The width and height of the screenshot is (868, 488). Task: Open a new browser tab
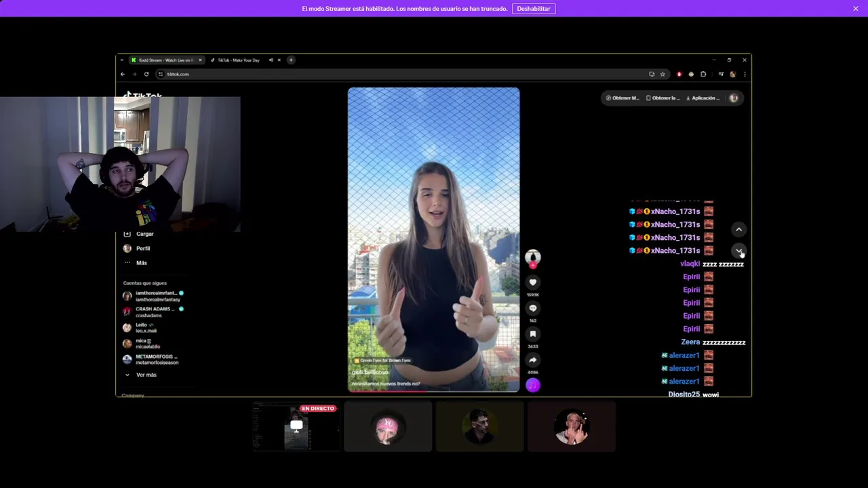291,60
